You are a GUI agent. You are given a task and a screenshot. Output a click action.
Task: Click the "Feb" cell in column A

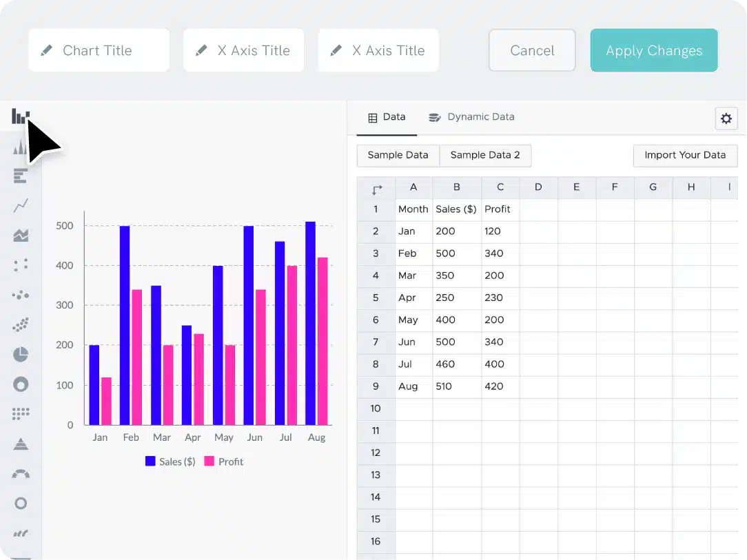[x=413, y=253]
